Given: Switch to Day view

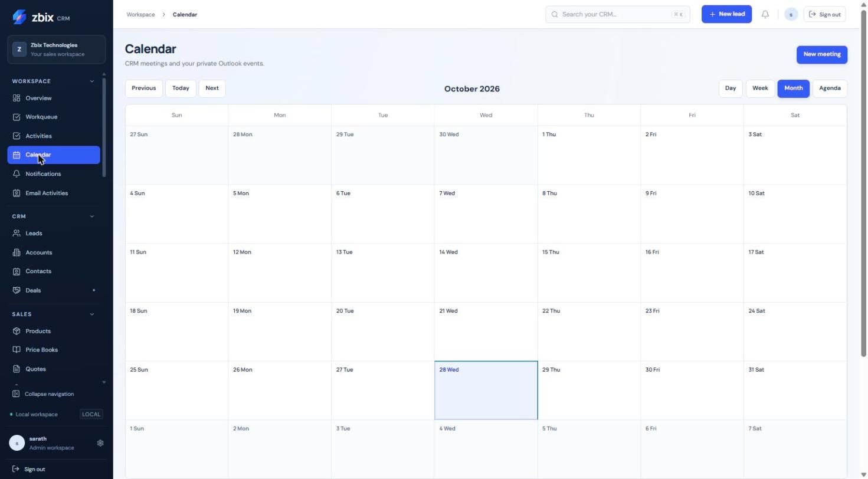Looking at the screenshot, I should pos(731,88).
